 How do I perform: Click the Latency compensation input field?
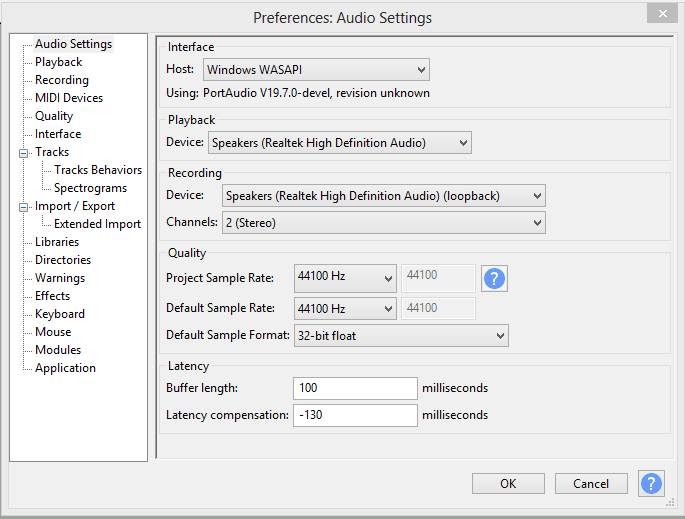click(355, 415)
